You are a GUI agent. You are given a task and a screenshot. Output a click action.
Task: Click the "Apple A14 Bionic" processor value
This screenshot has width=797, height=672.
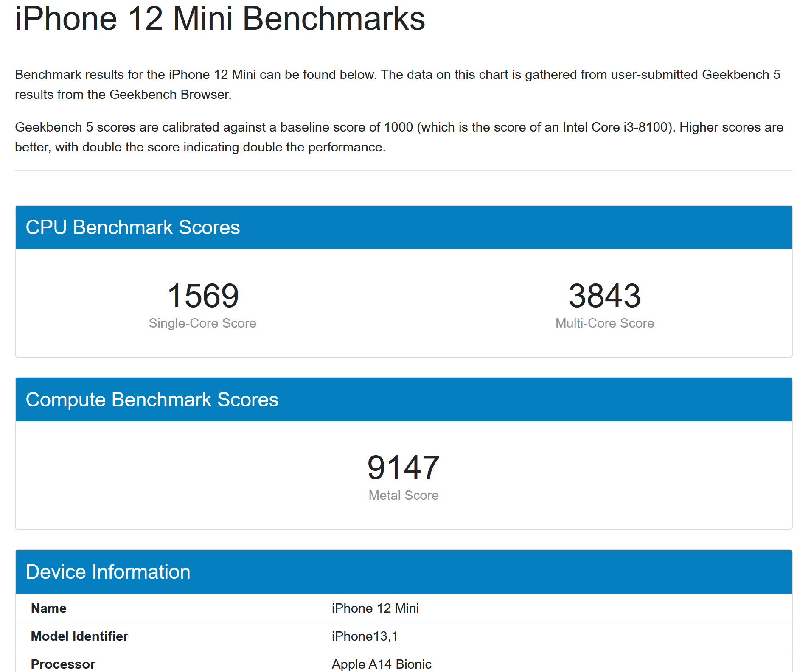382,664
